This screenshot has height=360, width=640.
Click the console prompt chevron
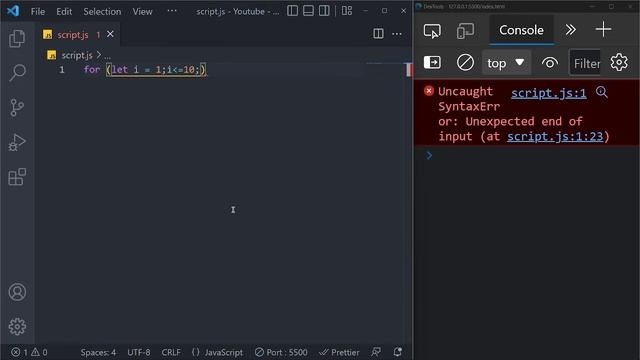click(x=429, y=156)
